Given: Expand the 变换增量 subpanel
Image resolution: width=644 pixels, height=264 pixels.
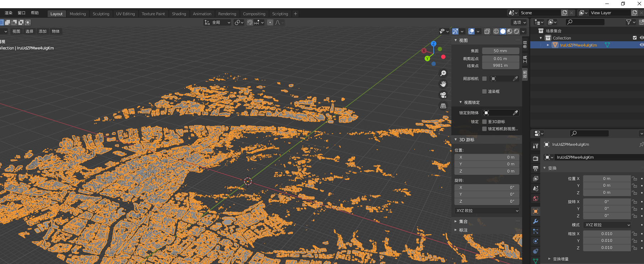Looking at the screenshot, I should [x=549, y=259].
